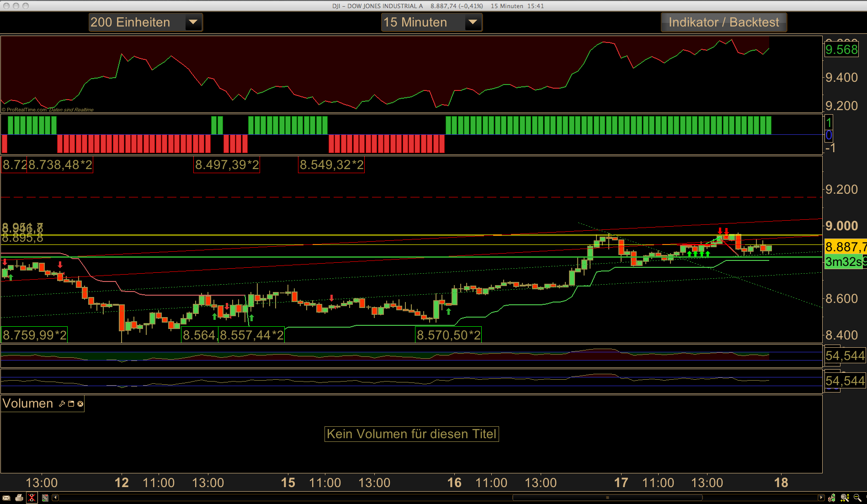The height and width of the screenshot is (504, 867).
Task: Click the ProRealTime.com copyright notice
Action: 24,110
